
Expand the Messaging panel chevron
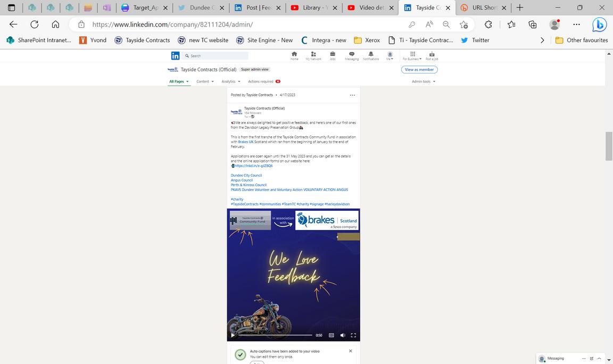click(599, 358)
